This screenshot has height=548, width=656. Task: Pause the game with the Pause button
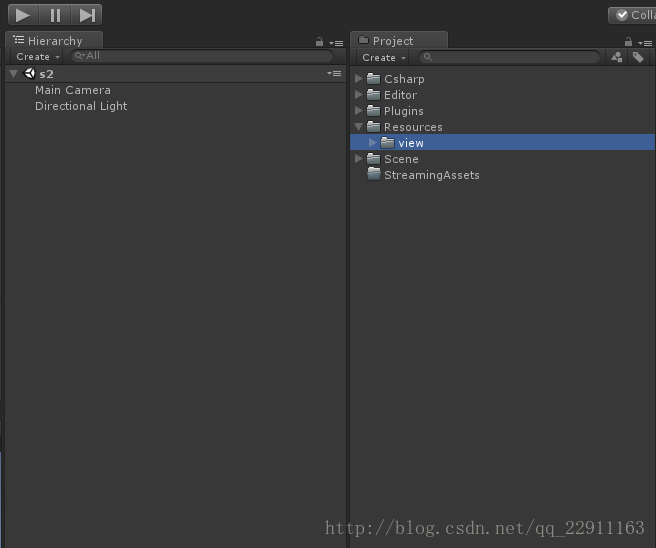[x=55, y=15]
